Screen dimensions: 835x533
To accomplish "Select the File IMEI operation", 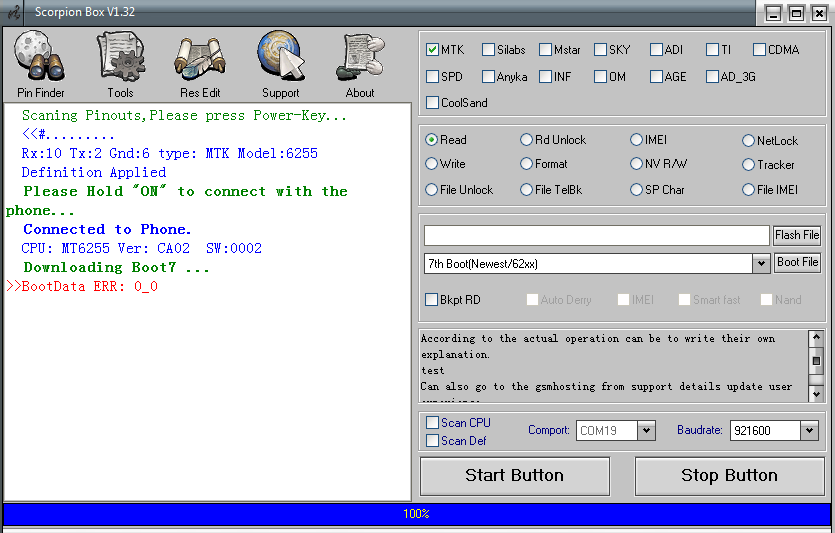I will (748, 190).
